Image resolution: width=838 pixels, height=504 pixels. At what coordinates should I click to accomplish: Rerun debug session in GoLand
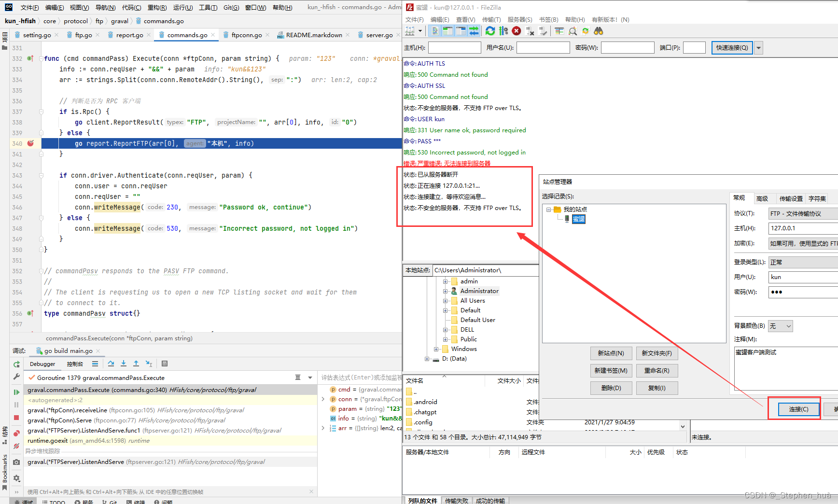pos(16,364)
